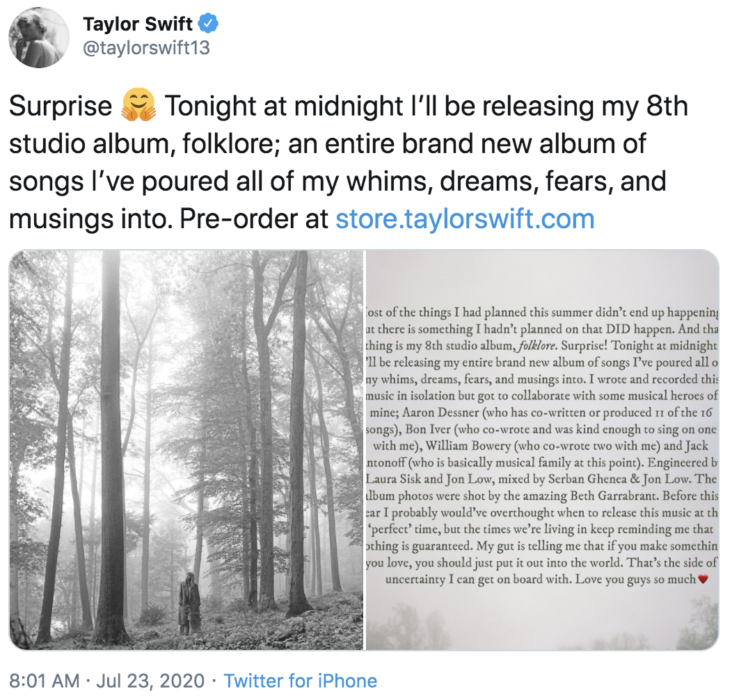Click the checkmark next to Taylor Swift
Screen dimensions: 732x700
(207, 23)
